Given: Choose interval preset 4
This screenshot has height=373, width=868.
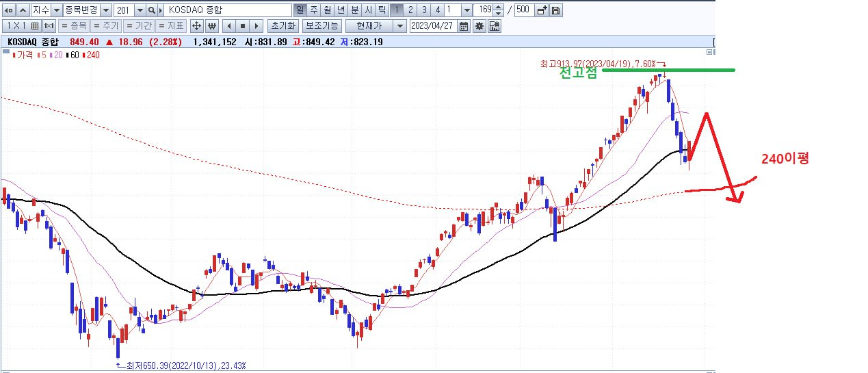Looking at the screenshot, I should 437,10.
